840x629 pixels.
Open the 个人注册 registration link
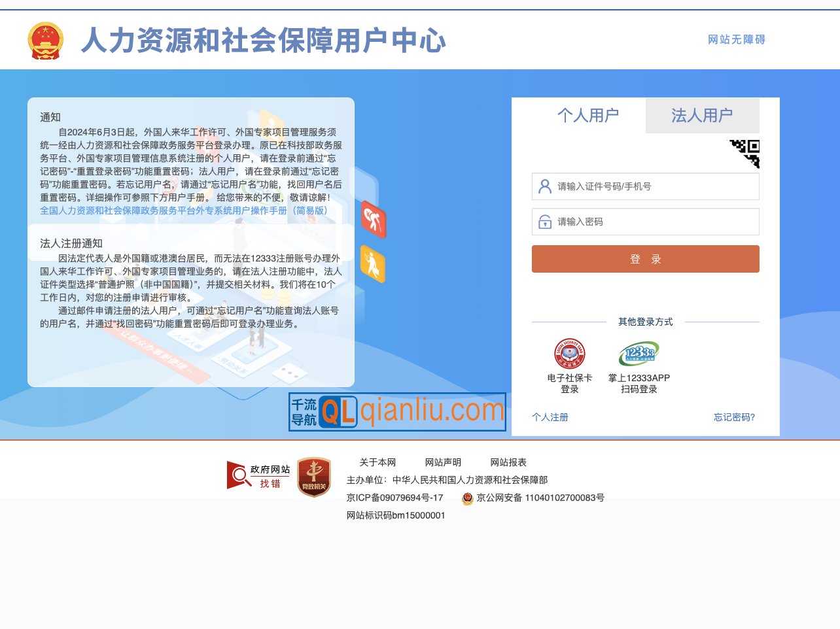(x=548, y=417)
